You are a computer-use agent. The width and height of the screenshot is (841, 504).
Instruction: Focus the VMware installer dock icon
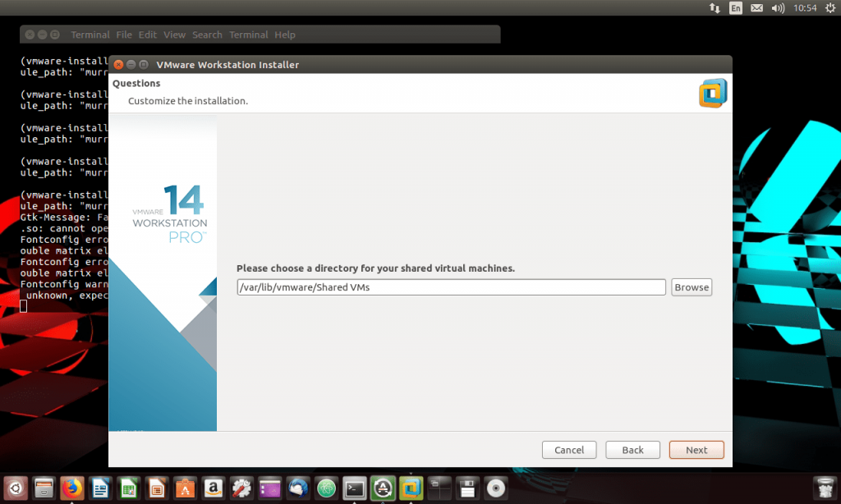[x=411, y=488]
